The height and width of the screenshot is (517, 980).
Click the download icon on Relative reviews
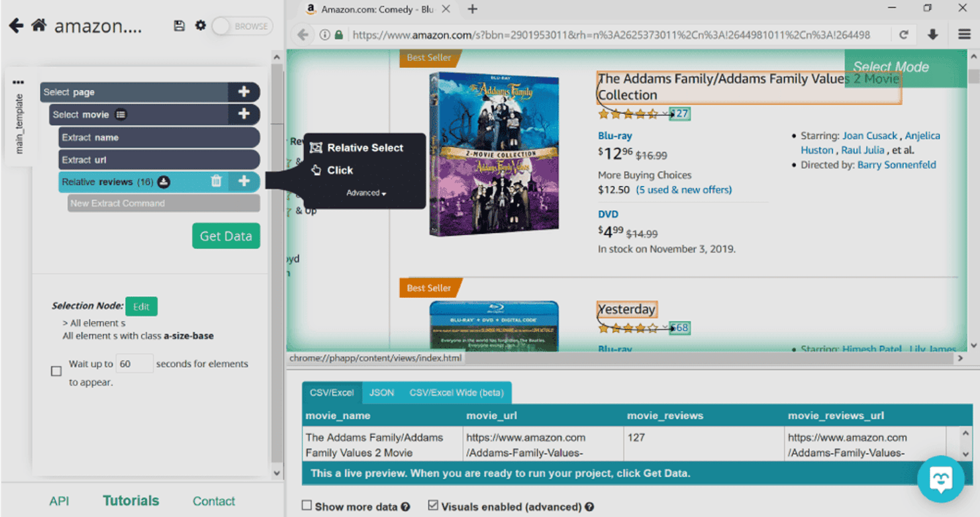pyautogui.click(x=164, y=182)
